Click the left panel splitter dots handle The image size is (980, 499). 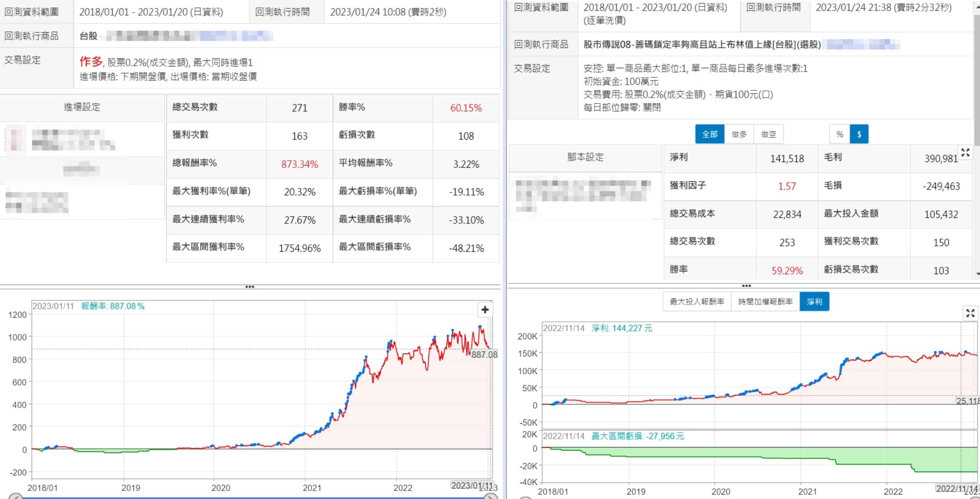250,287
